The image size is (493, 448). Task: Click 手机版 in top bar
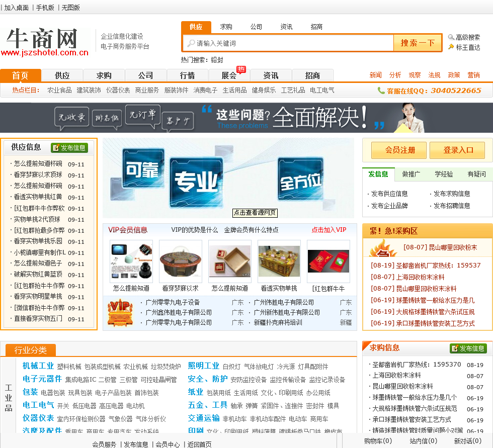(x=45, y=8)
